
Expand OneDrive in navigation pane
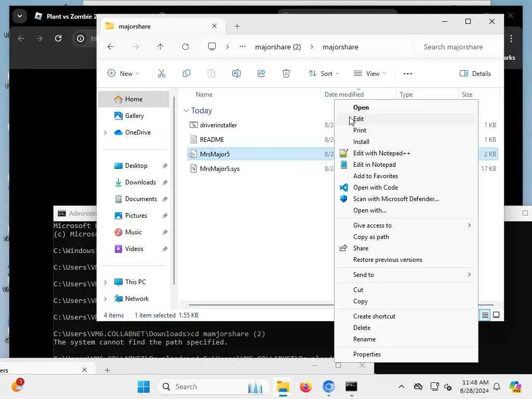[105, 132]
